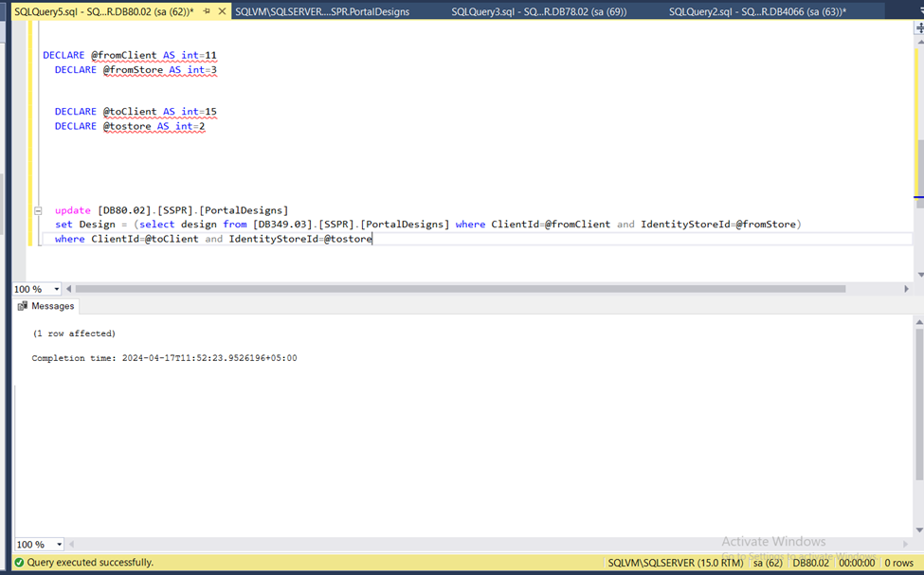
Task: Click the sa (62) status bar item
Action: (766, 562)
